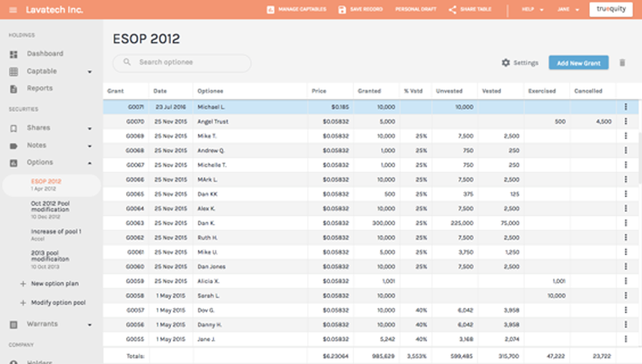Viewport: 642px width, 364px height.
Task: Open the Jane user dropdown
Action: [x=568, y=10]
